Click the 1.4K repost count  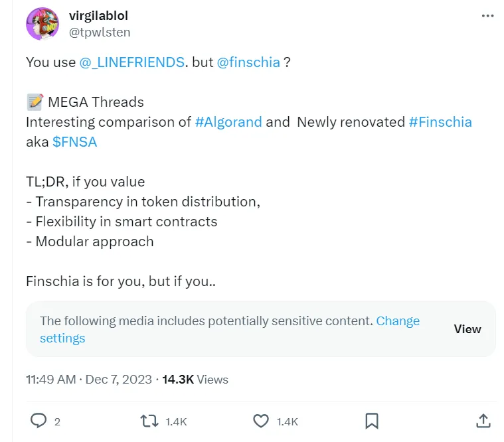[176, 421]
